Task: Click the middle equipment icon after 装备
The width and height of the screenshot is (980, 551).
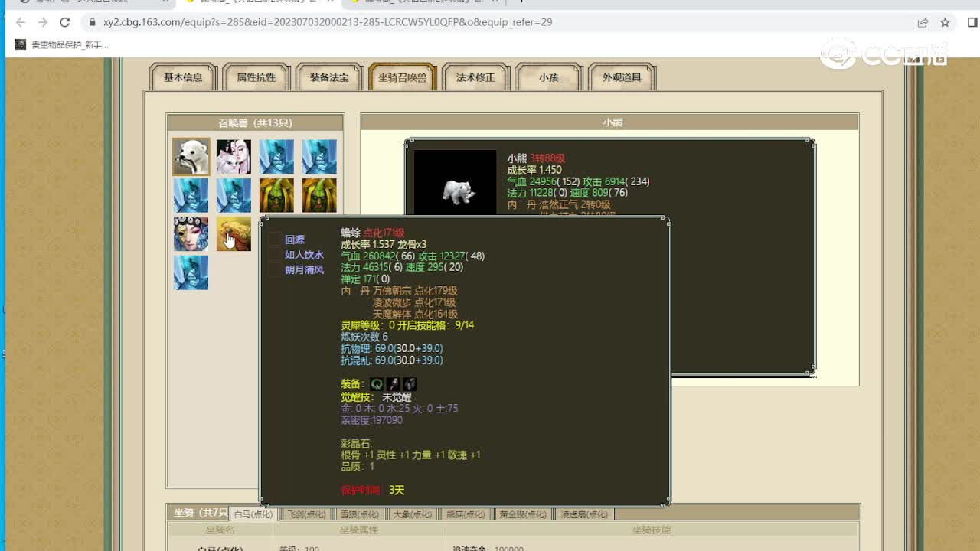Action: (393, 384)
